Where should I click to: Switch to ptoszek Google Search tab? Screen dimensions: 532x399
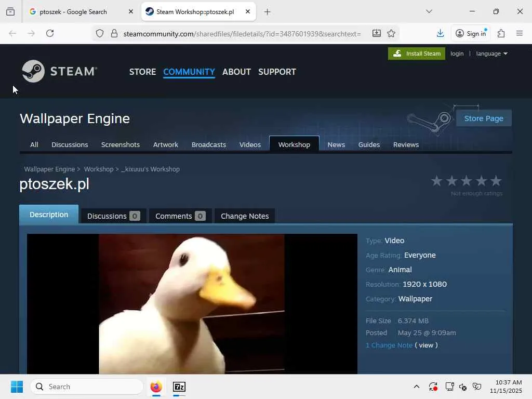(73, 11)
